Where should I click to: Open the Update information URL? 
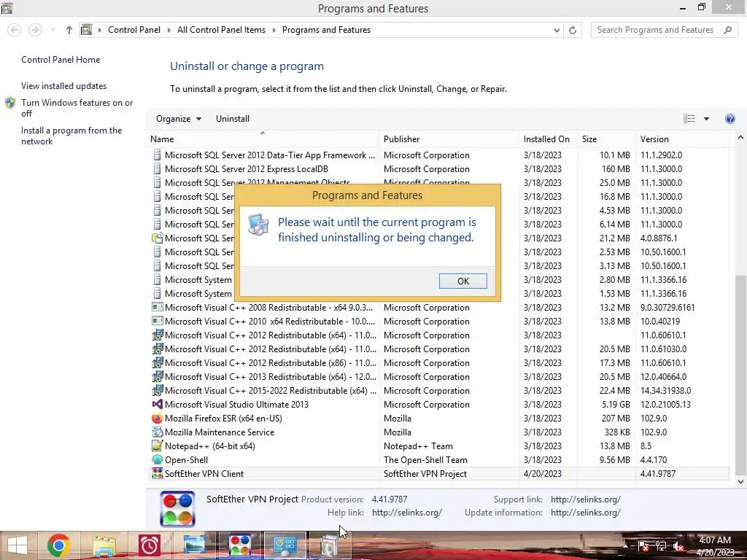tap(586, 513)
